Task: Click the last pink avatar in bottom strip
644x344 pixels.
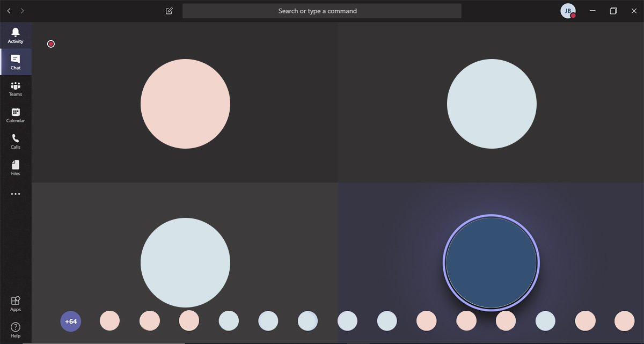Action: pyautogui.click(x=624, y=321)
